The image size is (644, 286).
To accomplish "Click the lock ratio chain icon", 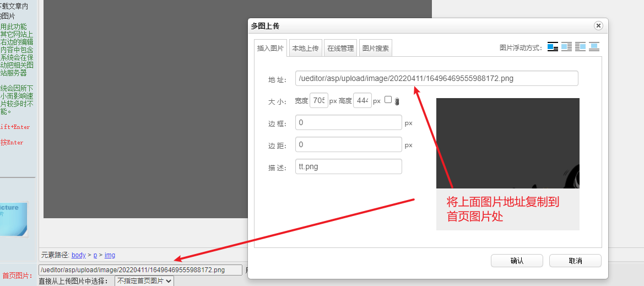I will pyautogui.click(x=397, y=101).
